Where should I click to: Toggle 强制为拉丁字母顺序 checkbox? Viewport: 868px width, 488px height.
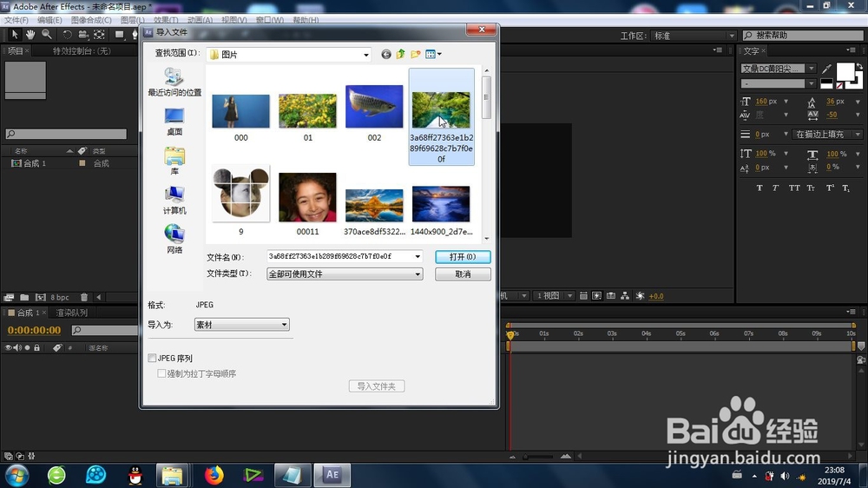161,374
